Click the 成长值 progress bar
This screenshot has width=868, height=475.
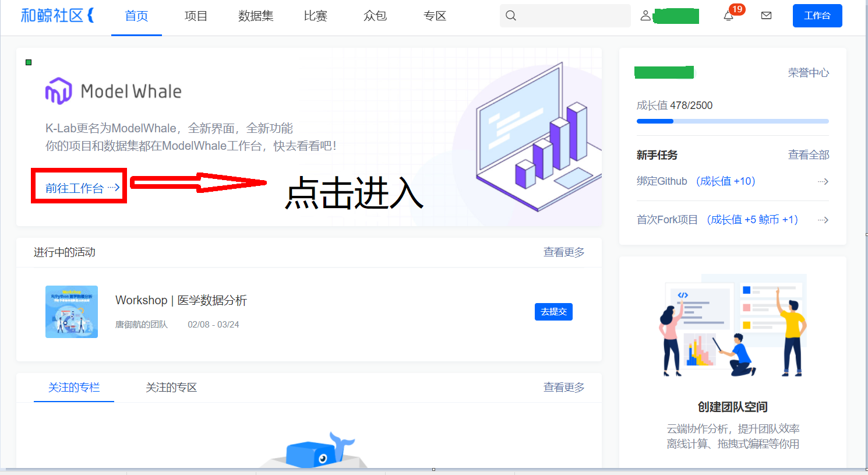tap(733, 121)
